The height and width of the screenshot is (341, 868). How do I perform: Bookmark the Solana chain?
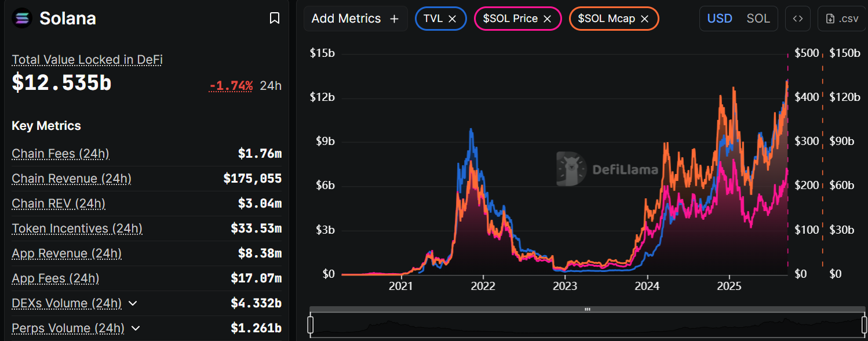pos(275,19)
